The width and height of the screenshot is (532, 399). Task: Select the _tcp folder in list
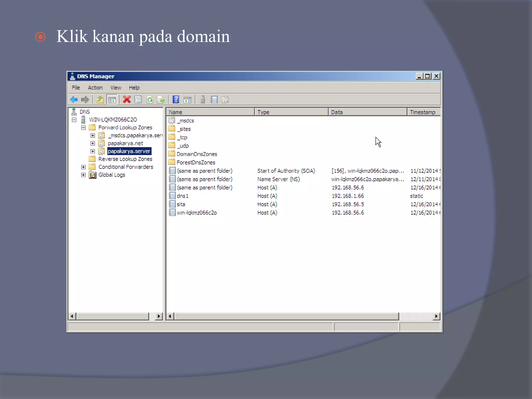click(178, 137)
